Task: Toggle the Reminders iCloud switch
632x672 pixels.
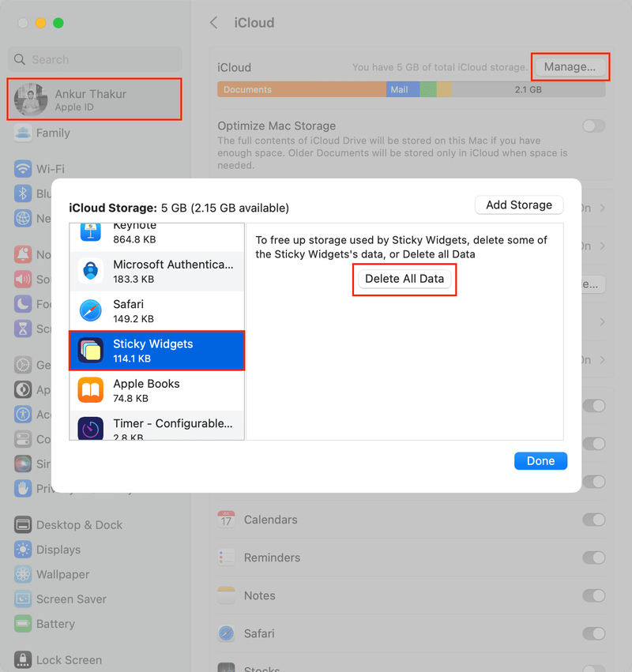Action: tap(594, 557)
